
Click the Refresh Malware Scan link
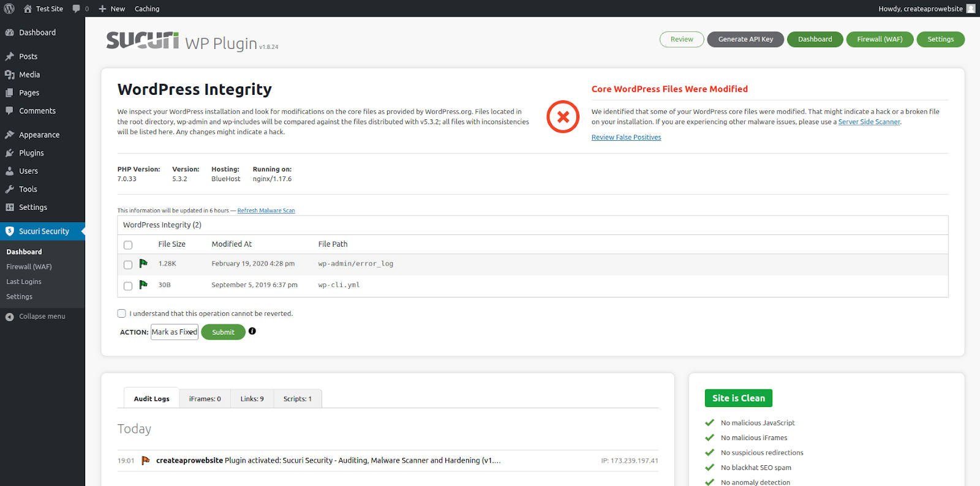click(x=266, y=211)
